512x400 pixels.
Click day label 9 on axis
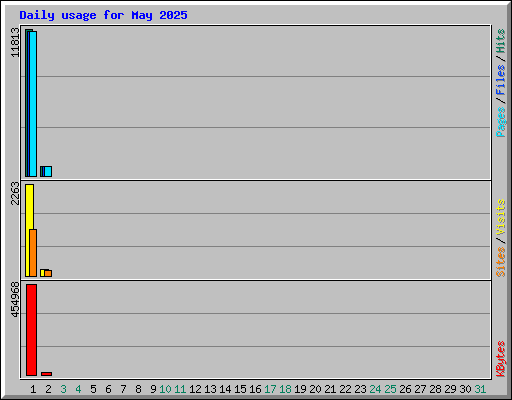click(153, 389)
